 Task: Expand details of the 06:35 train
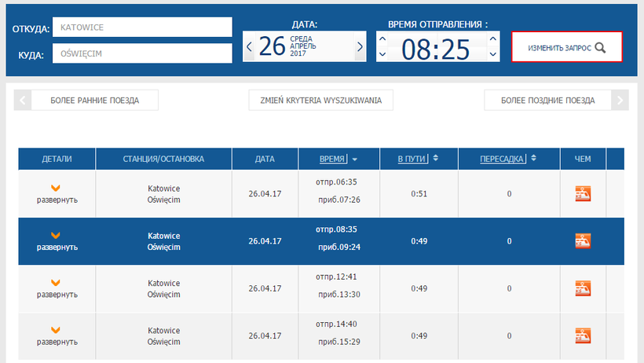57,193
